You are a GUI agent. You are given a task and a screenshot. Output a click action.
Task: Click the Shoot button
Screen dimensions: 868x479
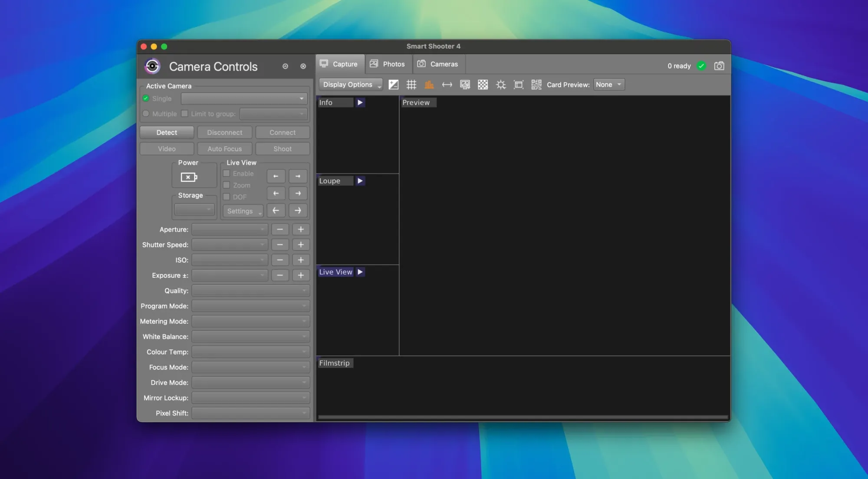(282, 149)
